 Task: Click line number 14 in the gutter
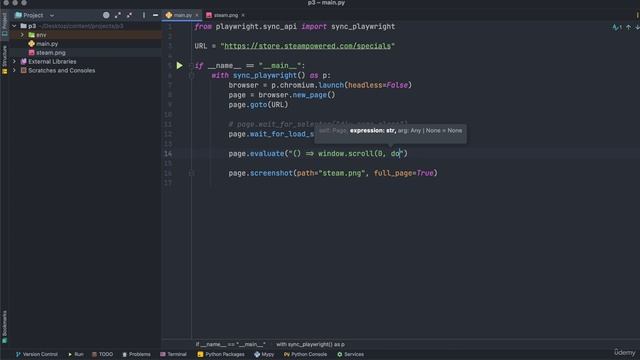pos(168,154)
